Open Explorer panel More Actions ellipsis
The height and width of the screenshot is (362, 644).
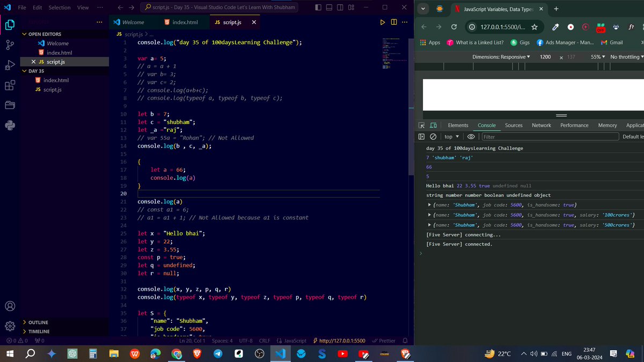99,22
